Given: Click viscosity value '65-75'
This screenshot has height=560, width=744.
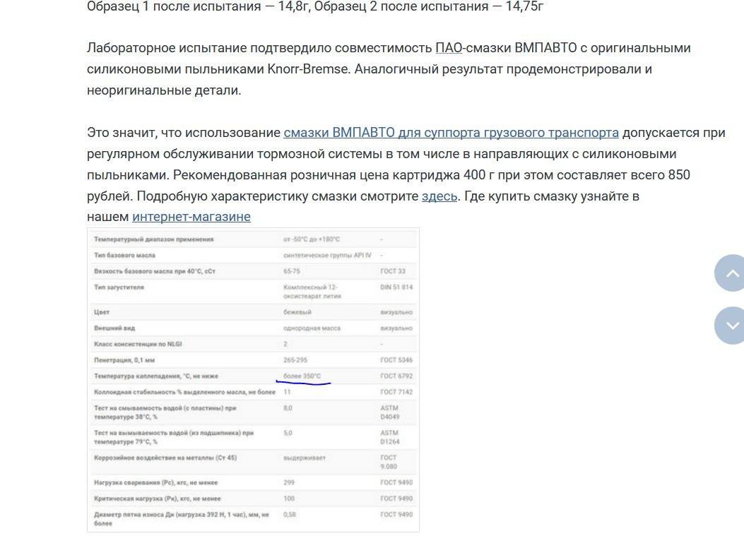Looking at the screenshot, I should (291, 271).
